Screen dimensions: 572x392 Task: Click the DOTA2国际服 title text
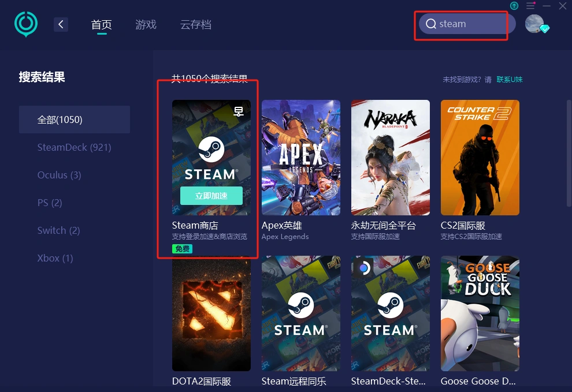click(x=202, y=381)
